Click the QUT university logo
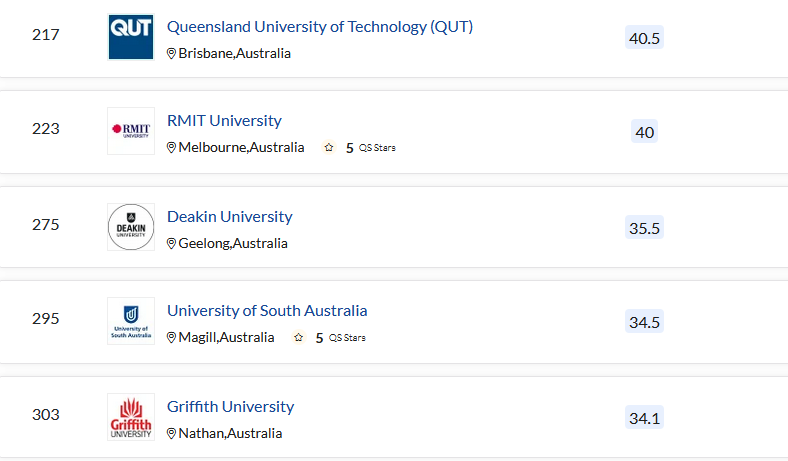The height and width of the screenshot is (461, 788). click(131, 37)
